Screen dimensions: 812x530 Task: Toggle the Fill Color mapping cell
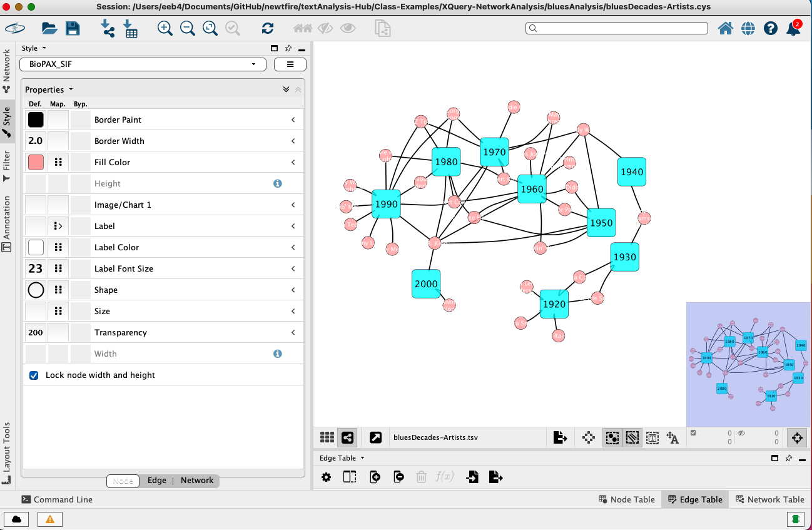58,163
